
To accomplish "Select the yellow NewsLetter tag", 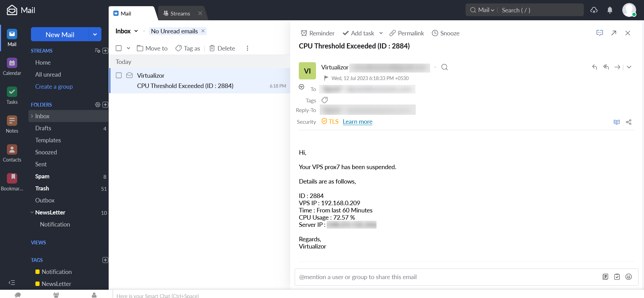I will click(53, 284).
